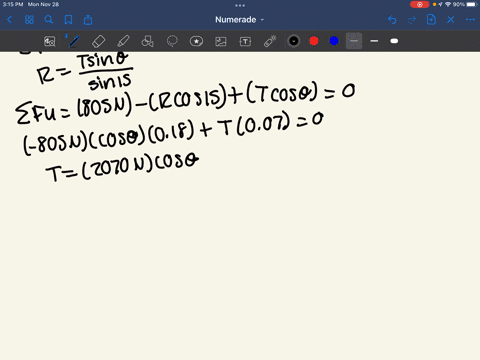Image resolution: width=480 pixels, height=360 pixels.
Task: Select the thin stroke width
Action: [x=354, y=41]
